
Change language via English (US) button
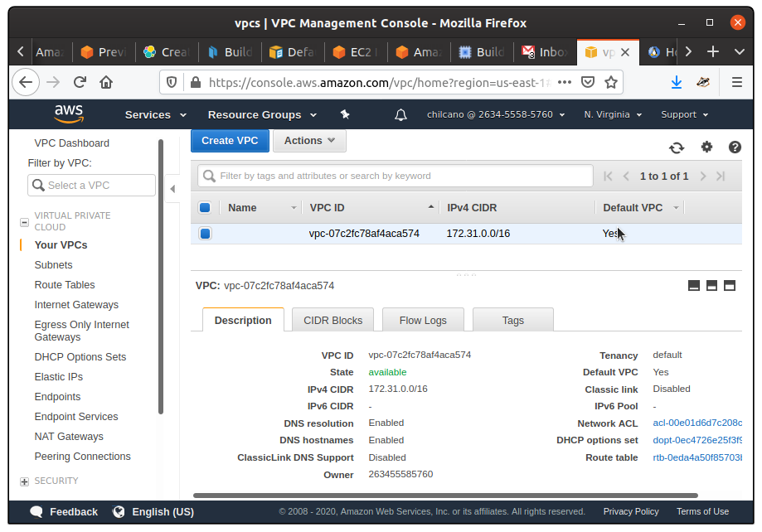pos(153,511)
